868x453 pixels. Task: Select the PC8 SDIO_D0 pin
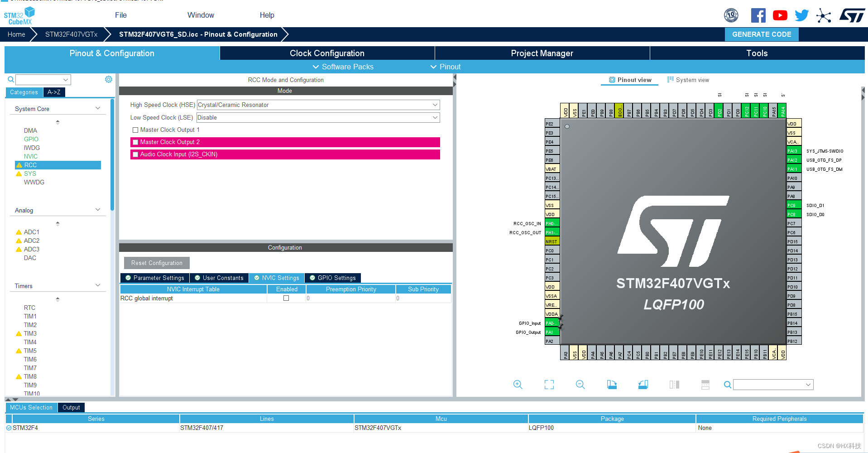794,214
